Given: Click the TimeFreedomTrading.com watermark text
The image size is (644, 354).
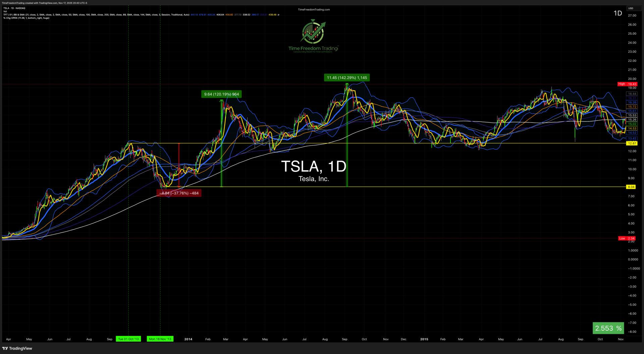Looking at the screenshot, I should [314, 10].
